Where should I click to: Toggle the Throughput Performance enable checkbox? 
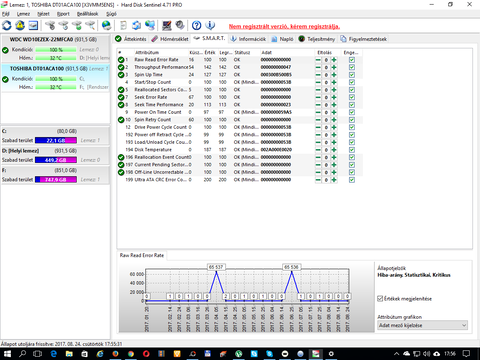(x=352, y=67)
